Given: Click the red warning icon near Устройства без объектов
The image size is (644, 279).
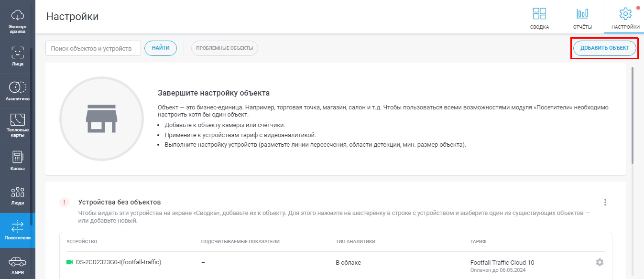Looking at the screenshot, I should click(64, 202).
